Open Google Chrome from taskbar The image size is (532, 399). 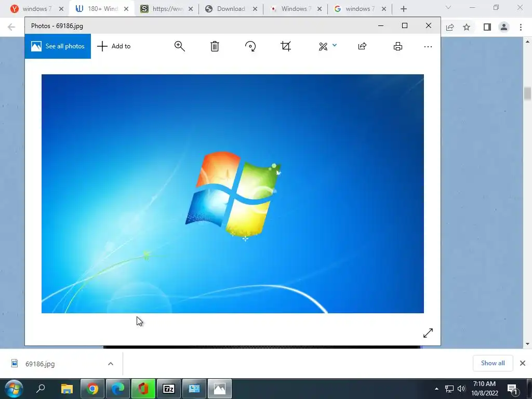pyautogui.click(x=92, y=389)
